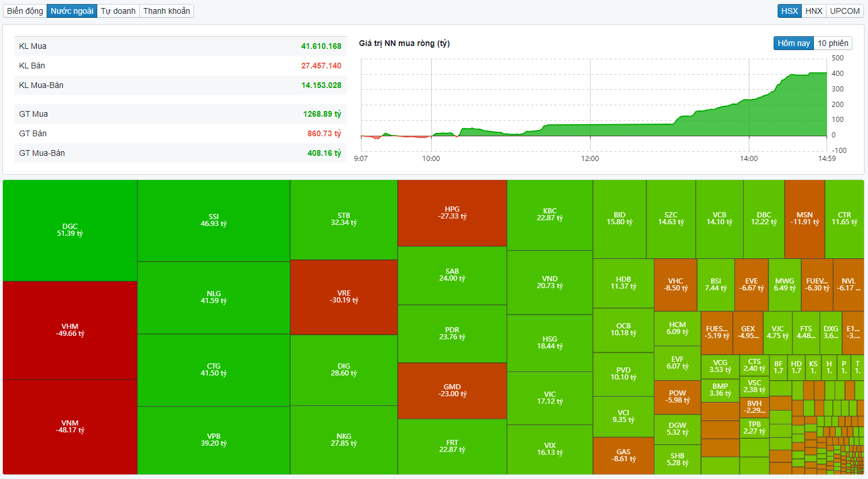Viewport: 868px width, 479px height.
Task: Click the HCM 6.09 tỷ tile
Action: tap(677, 328)
